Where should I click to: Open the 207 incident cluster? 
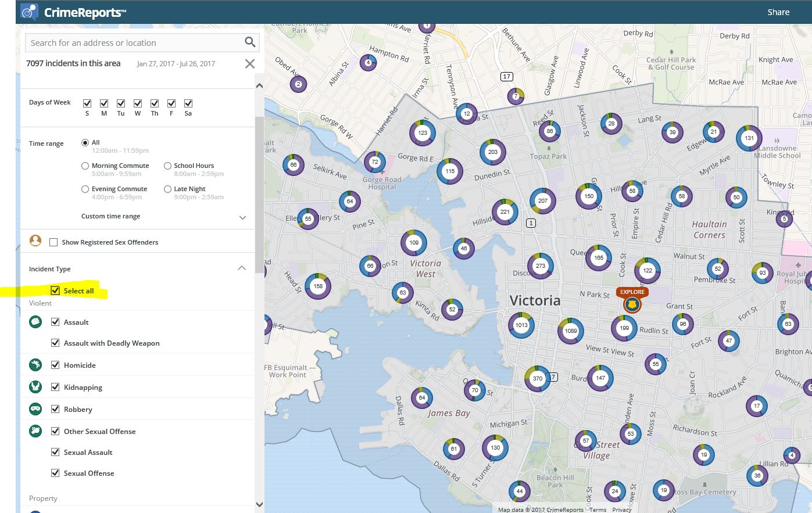542,201
